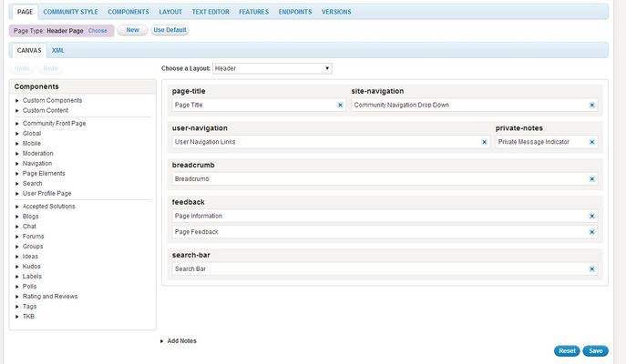Remove the Page Information component
Viewport: 626px width, 364px height.
pos(592,216)
